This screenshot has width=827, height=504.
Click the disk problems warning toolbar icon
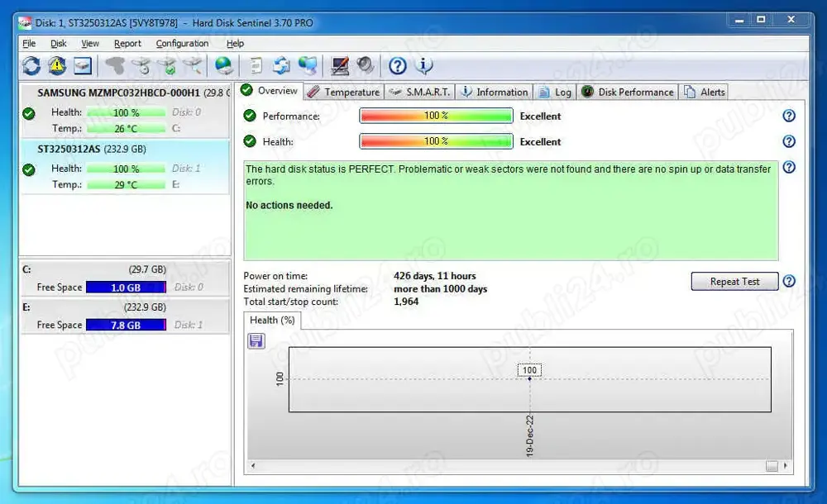(60, 66)
